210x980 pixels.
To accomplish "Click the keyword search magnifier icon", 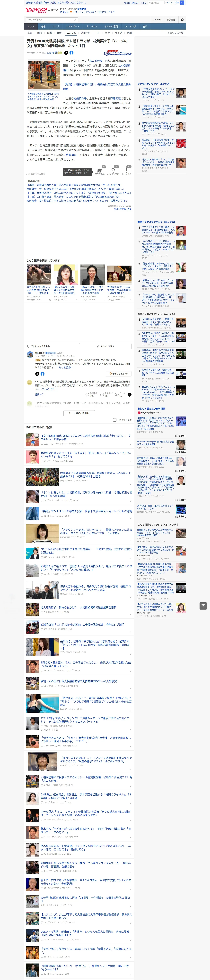I will (x=75, y=20).
